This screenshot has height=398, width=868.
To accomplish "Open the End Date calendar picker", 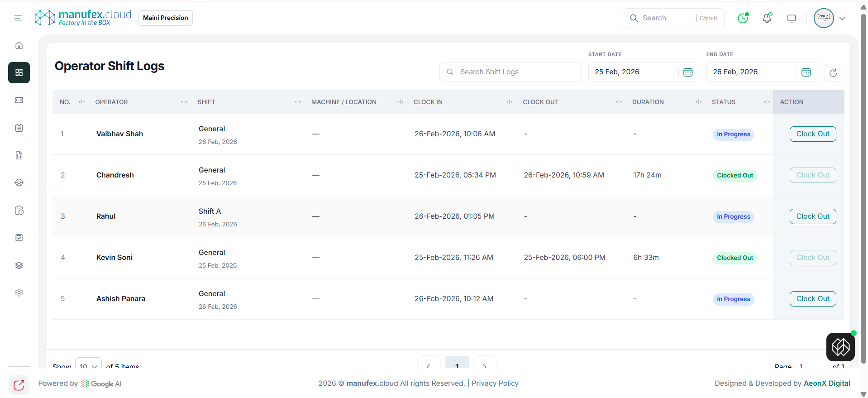I will (806, 72).
